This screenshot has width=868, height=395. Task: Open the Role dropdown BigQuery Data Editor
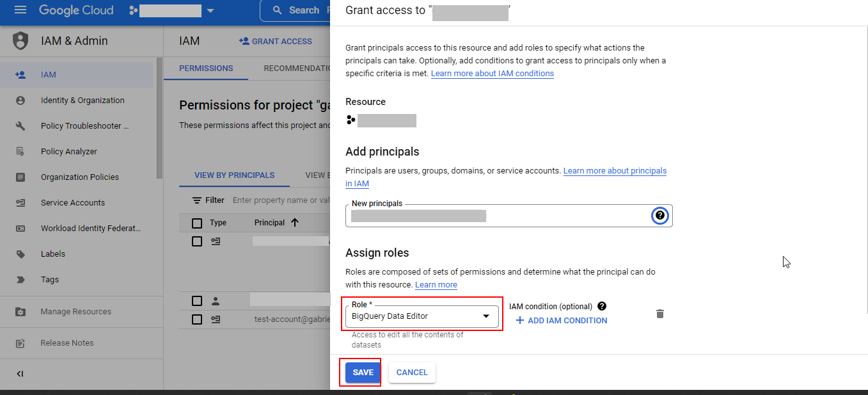point(422,316)
